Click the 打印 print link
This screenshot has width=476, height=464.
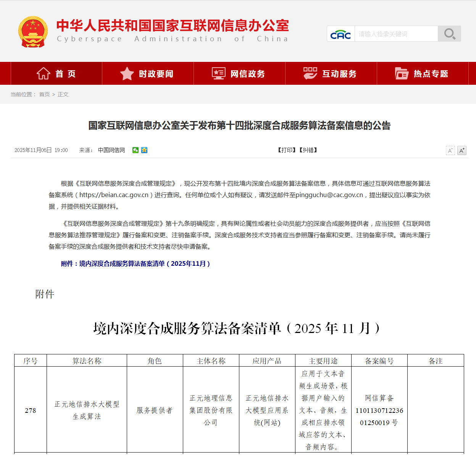point(287,150)
